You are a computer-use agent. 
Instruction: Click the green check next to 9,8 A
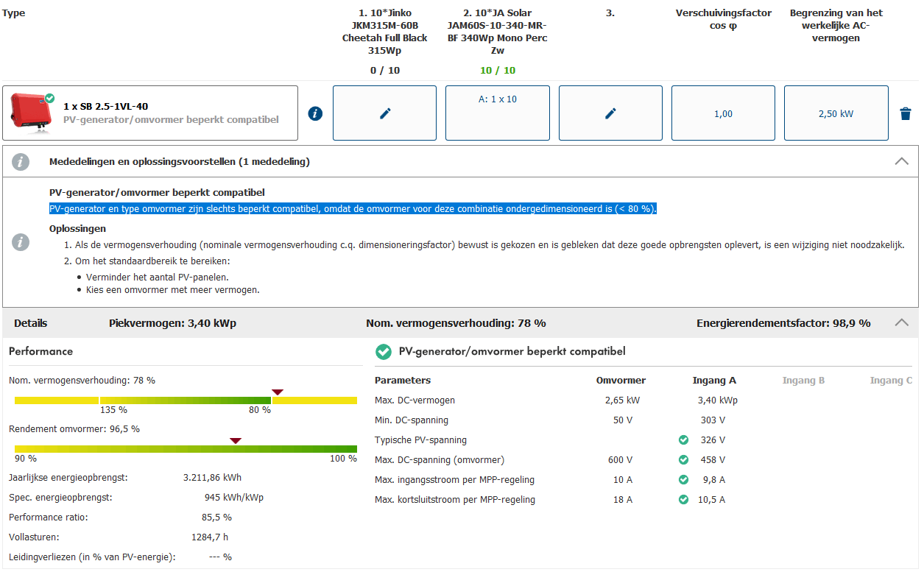point(683,480)
